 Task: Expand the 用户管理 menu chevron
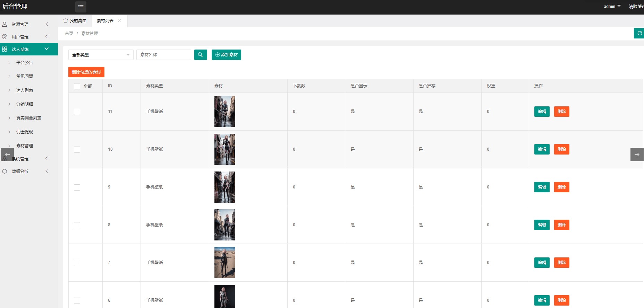tap(47, 37)
